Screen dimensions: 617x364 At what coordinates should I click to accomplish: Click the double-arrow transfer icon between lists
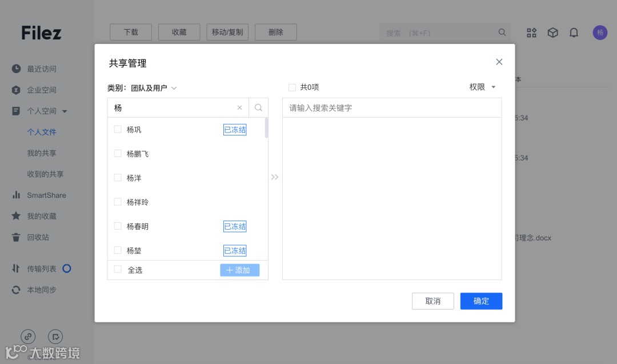coord(275,177)
